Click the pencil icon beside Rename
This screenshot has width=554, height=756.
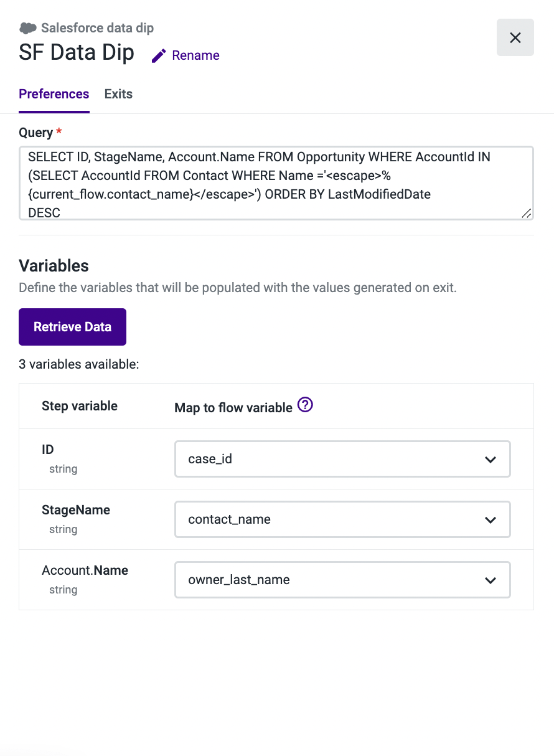coord(159,55)
